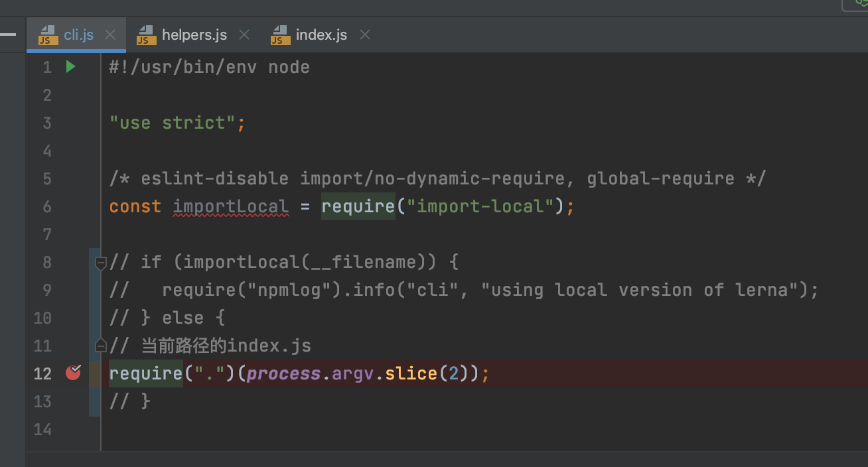Image resolution: width=868 pixels, height=467 pixels.
Task: Click the JS file icon on cli.js tab
Action: [46, 35]
